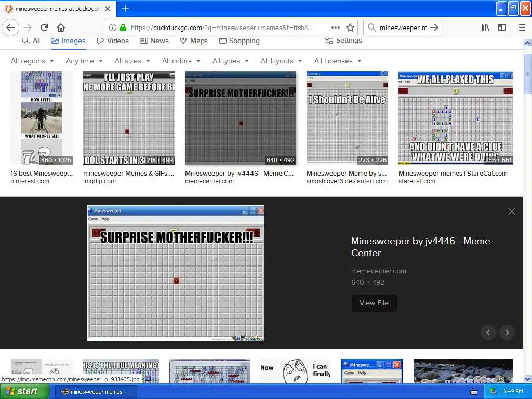Toggle the sidebar view icon
Image resolution: width=532 pixels, height=399 pixels.
(502, 28)
